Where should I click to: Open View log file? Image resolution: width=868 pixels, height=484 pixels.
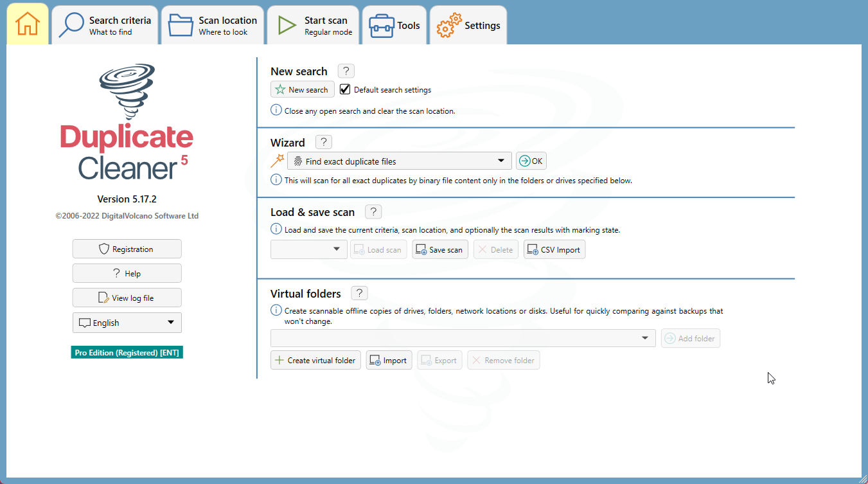click(x=127, y=298)
